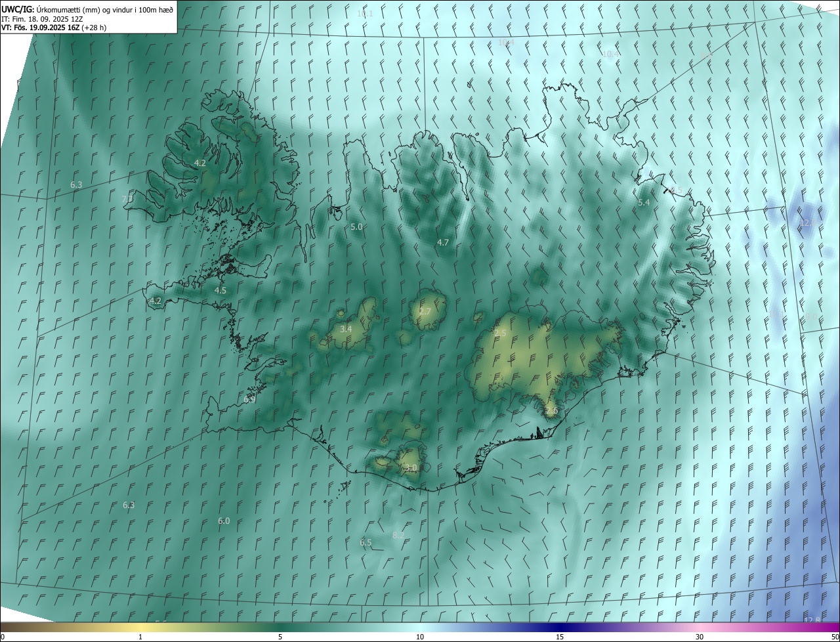Image resolution: width=840 pixels, height=642 pixels.
Task: Click the 5.0 precipitation value label
Action: 356,226
